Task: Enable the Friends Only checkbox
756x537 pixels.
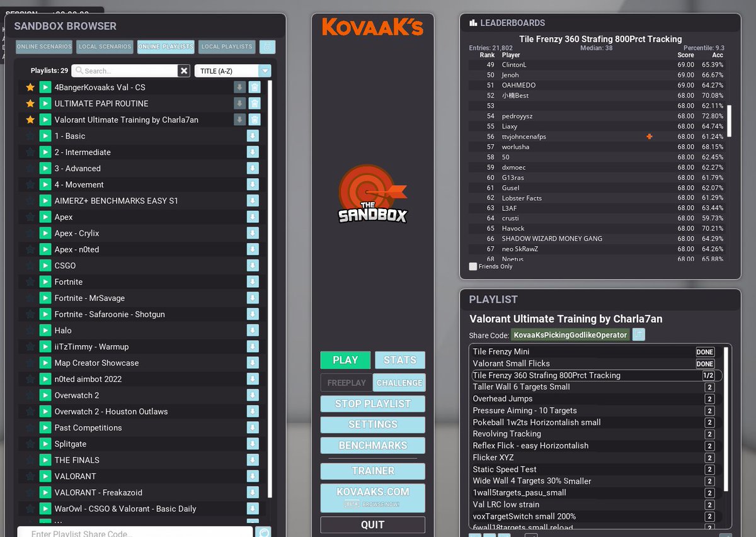Action: [473, 266]
